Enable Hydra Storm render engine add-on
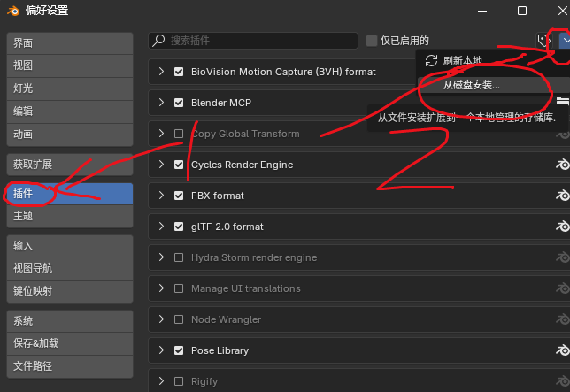This screenshot has height=392, width=570. (x=179, y=257)
